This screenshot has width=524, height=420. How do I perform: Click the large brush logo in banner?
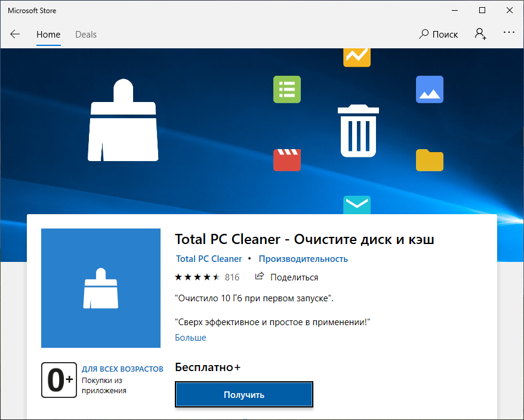[123, 120]
